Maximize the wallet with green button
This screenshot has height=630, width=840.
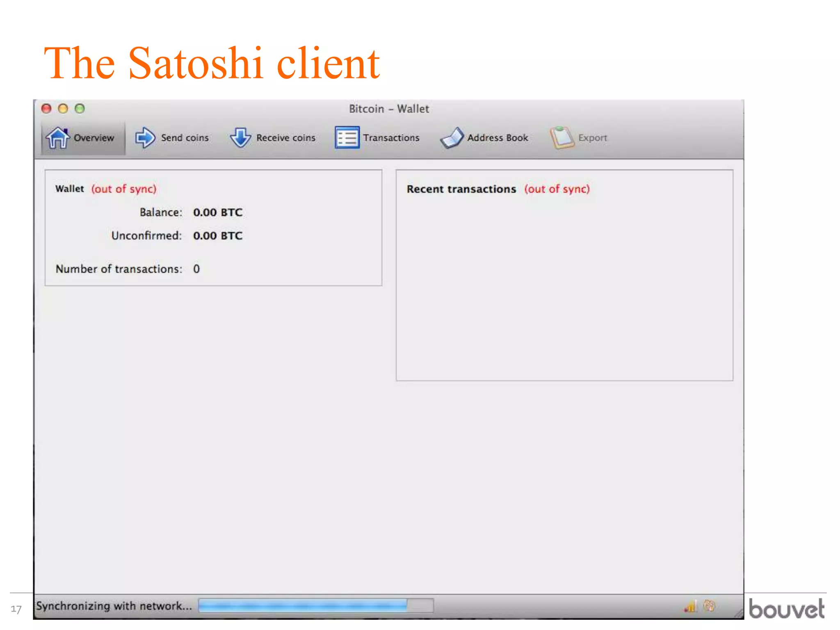(80, 108)
